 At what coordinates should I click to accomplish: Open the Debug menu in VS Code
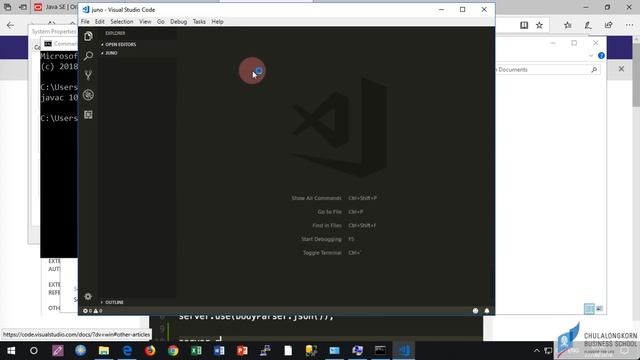point(178,22)
